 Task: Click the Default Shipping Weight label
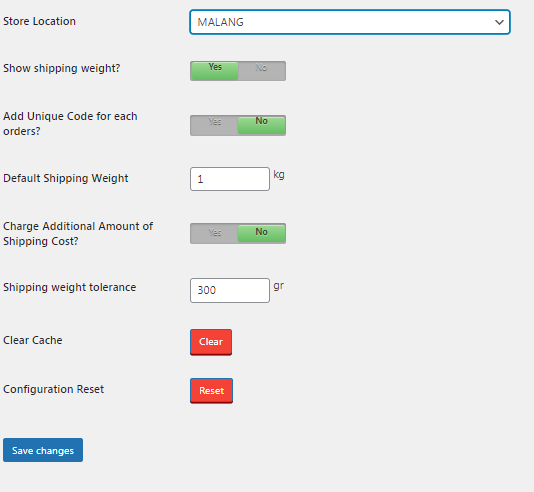coord(66,178)
